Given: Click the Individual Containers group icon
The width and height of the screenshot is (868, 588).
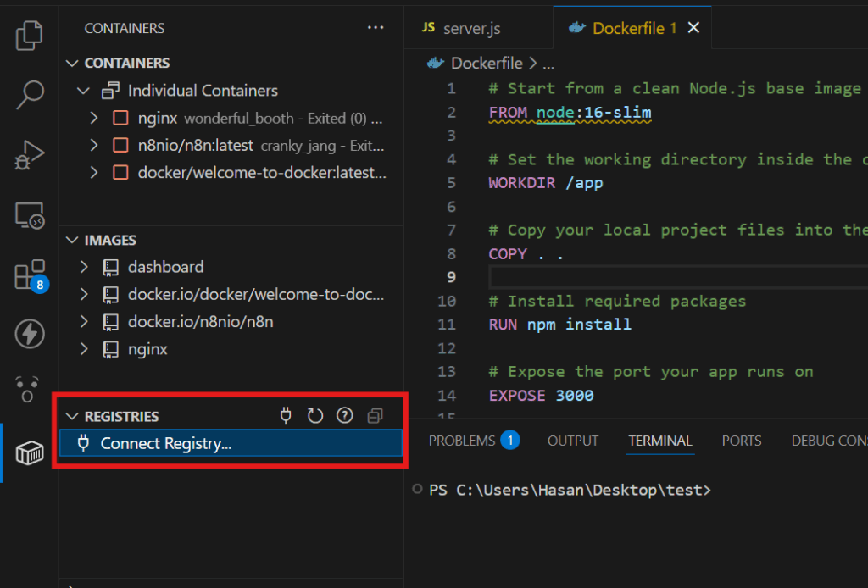Looking at the screenshot, I should coord(110,90).
